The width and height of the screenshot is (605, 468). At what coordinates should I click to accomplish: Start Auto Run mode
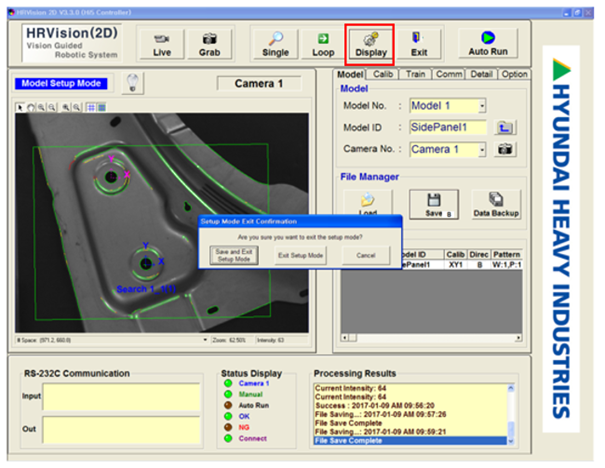coord(488,44)
